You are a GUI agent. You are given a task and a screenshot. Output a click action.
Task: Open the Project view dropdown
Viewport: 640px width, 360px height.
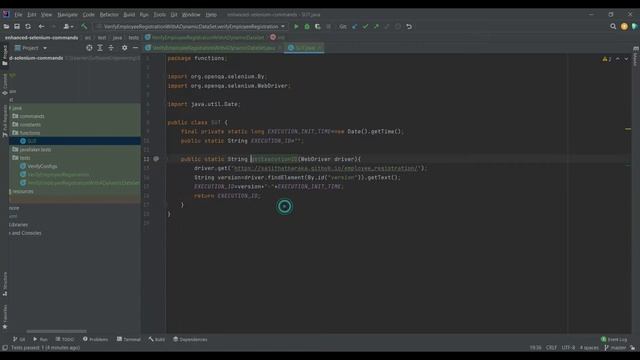click(x=31, y=48)
